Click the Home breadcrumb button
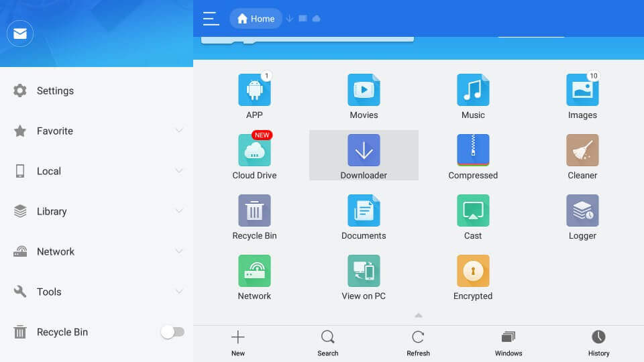Viewport: 644px width, 362px height. click(256, 19)
